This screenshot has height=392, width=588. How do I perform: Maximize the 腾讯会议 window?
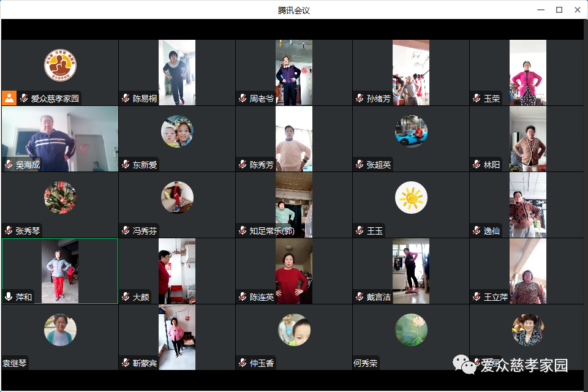(x=559, y=10)
